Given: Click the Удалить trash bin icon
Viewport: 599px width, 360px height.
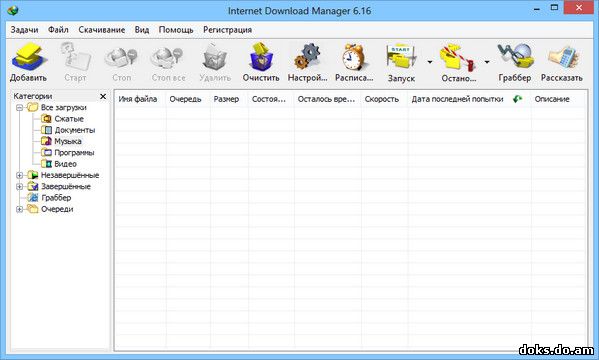Looking at the screenshot, I should [x=215, y=57].
